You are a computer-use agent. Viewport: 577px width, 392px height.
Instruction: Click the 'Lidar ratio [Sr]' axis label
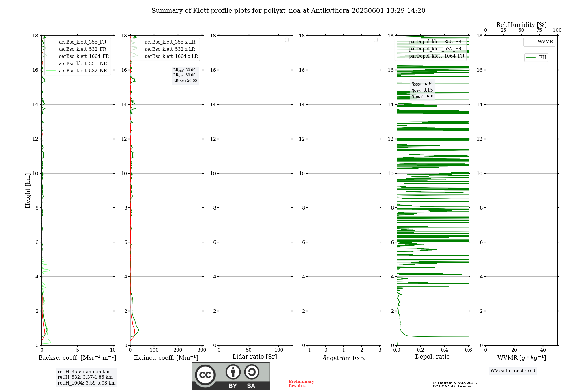(255, 357)
